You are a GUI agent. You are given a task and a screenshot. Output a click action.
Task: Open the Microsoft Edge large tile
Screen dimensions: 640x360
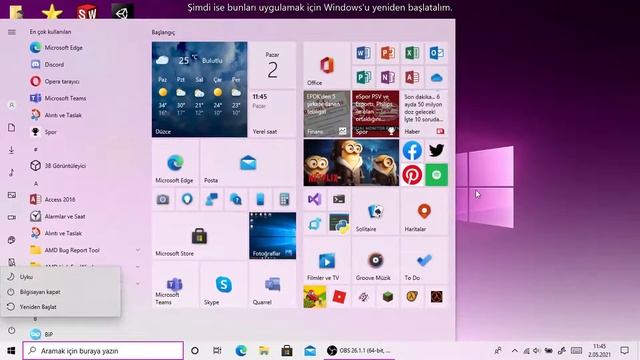tap(175, 163)
